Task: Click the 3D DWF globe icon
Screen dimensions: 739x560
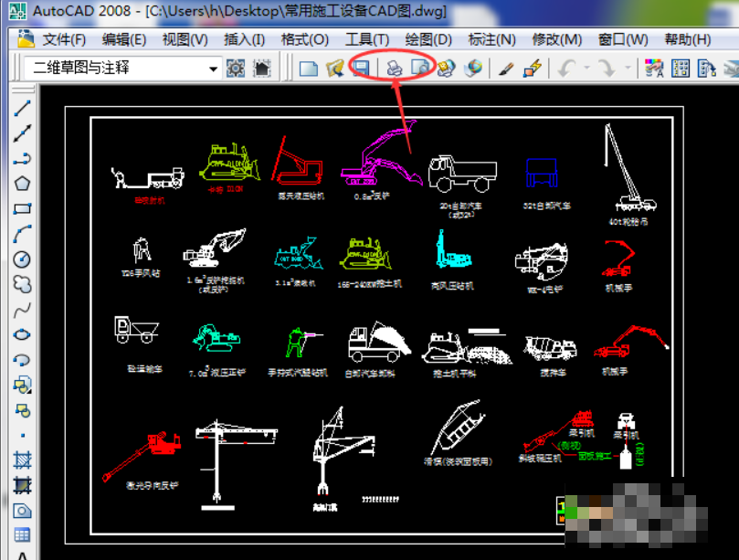Action: [x=472, y=69]
